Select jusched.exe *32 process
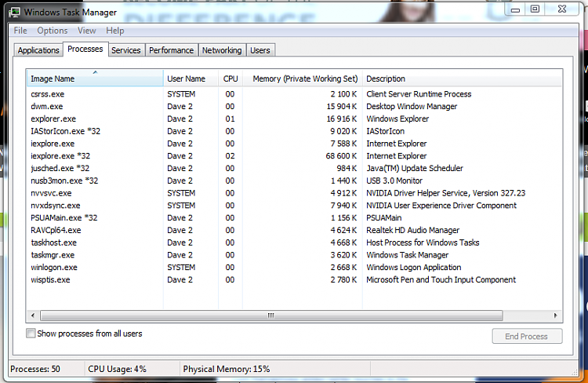588x383 pixels. tap(294, 169)
